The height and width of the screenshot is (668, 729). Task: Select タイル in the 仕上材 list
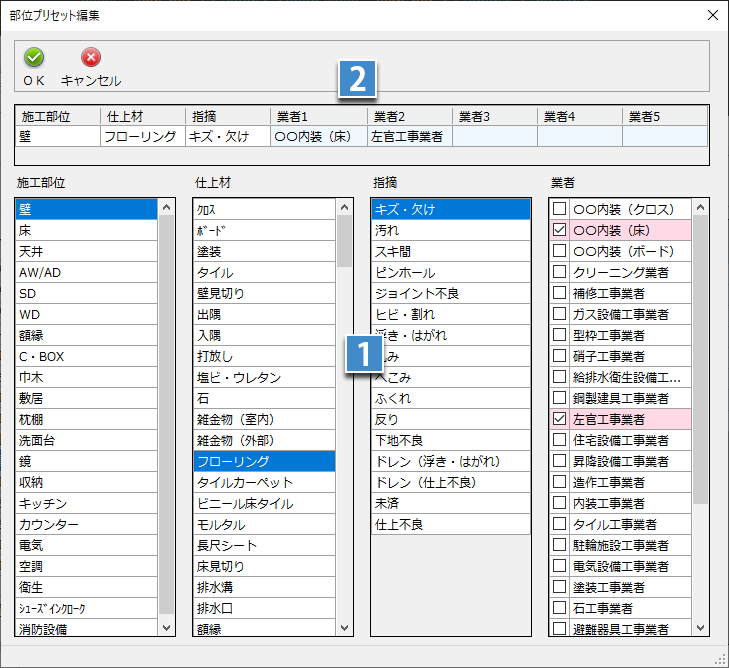click(x=264, y=272)
